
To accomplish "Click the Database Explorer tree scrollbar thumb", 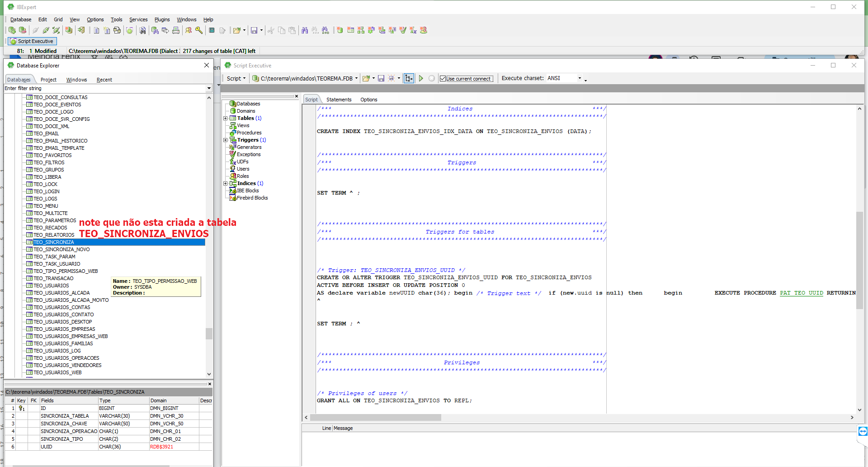I will 209,334.
